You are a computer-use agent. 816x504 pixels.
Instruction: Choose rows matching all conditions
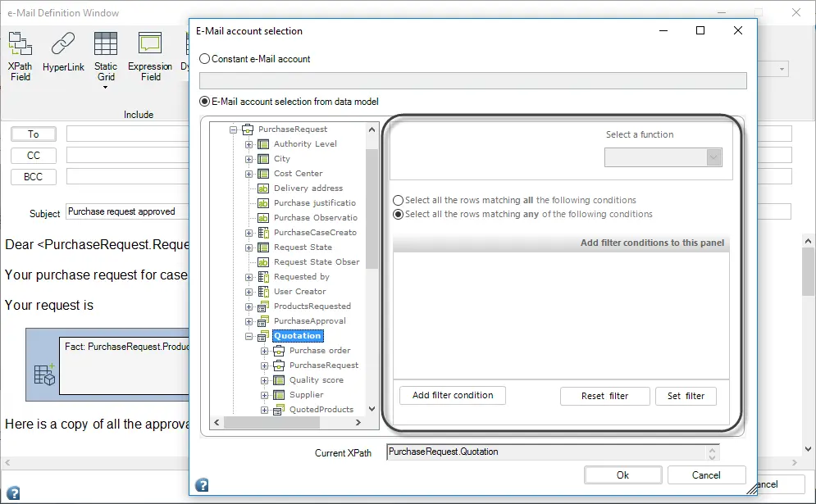[x=398, y=200]
